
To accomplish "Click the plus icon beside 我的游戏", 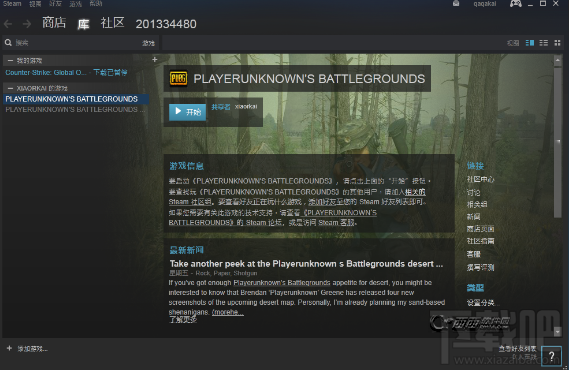I will tap(155, 59).
